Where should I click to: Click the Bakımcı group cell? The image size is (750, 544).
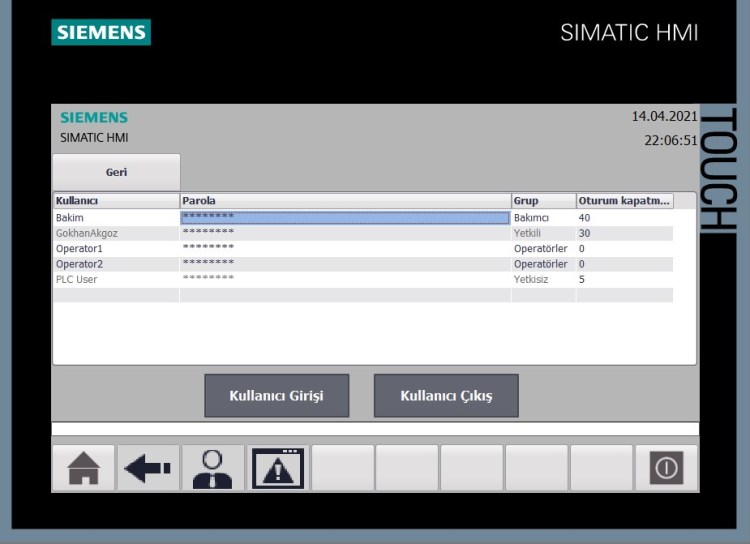(x=543, y=218)
